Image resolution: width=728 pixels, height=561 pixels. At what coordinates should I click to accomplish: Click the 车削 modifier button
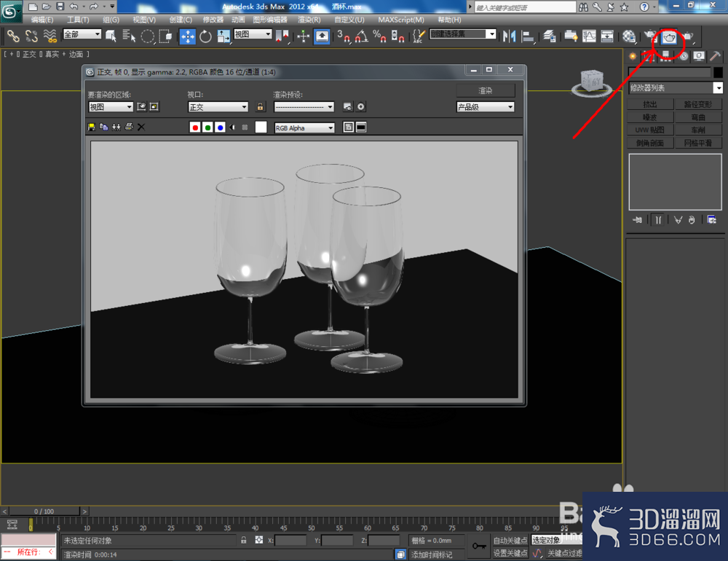click(x=698, y=130)
